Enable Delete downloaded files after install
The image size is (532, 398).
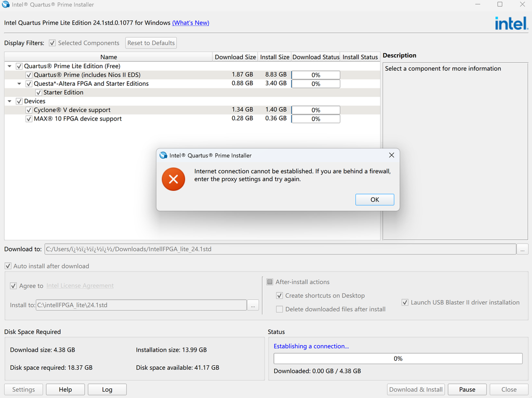click(x=279, y=309)
